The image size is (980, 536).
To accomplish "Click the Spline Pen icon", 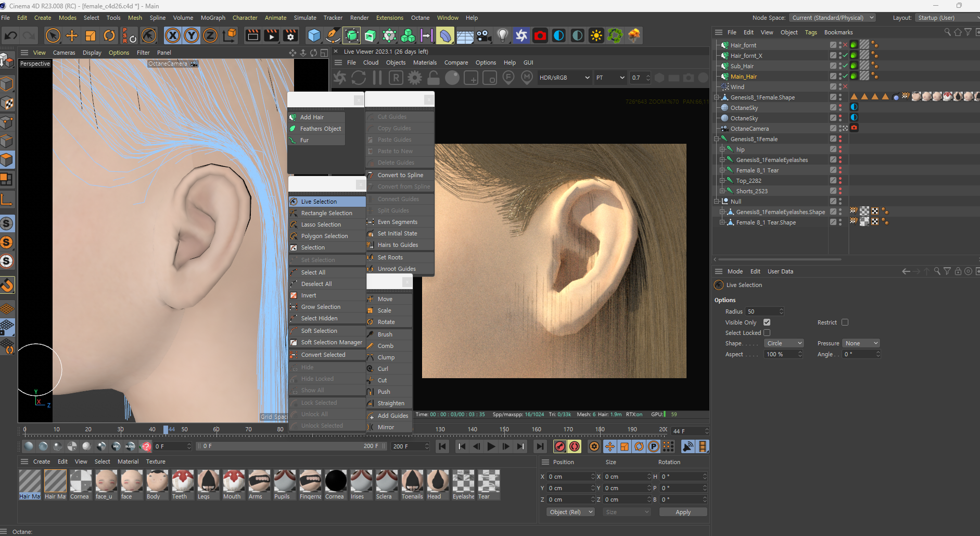I will pos(333,35).
